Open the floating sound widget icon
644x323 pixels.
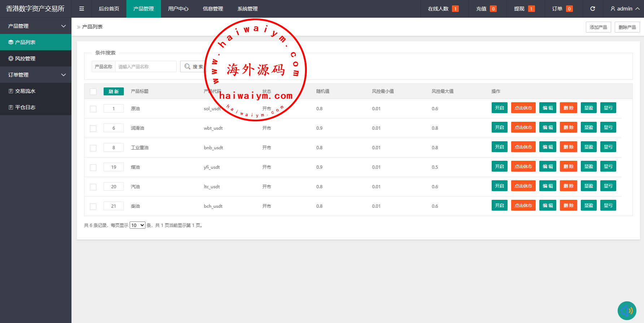(627, 310)
